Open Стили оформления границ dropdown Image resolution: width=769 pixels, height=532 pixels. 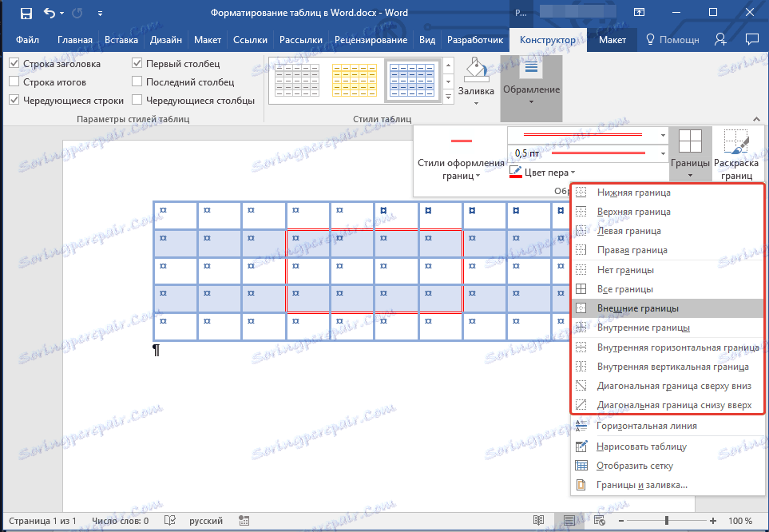tap(461, 169)
